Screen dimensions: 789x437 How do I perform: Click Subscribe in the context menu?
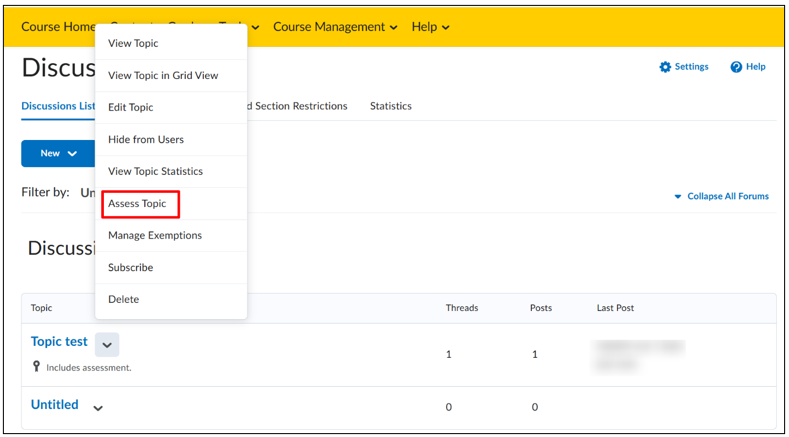coord(130,267)
